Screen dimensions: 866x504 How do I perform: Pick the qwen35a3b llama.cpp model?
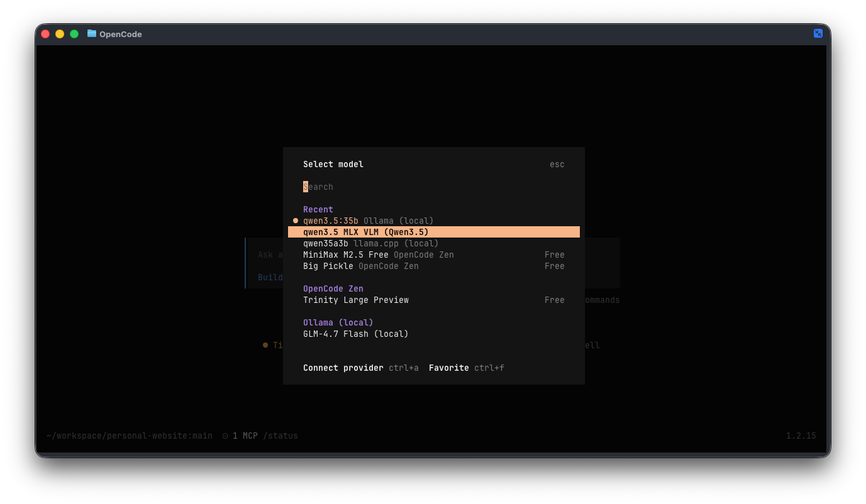point(370,243)
